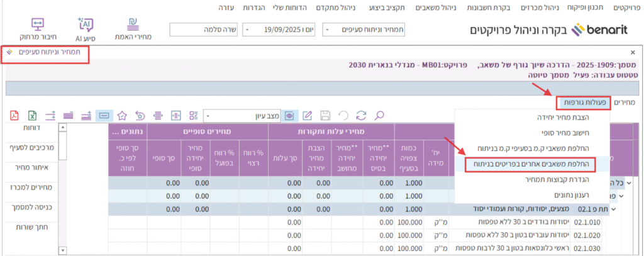Screen dimensions: 644x256
Task: Open חיבור מרחוק remote connection
Action: (31, 30)
